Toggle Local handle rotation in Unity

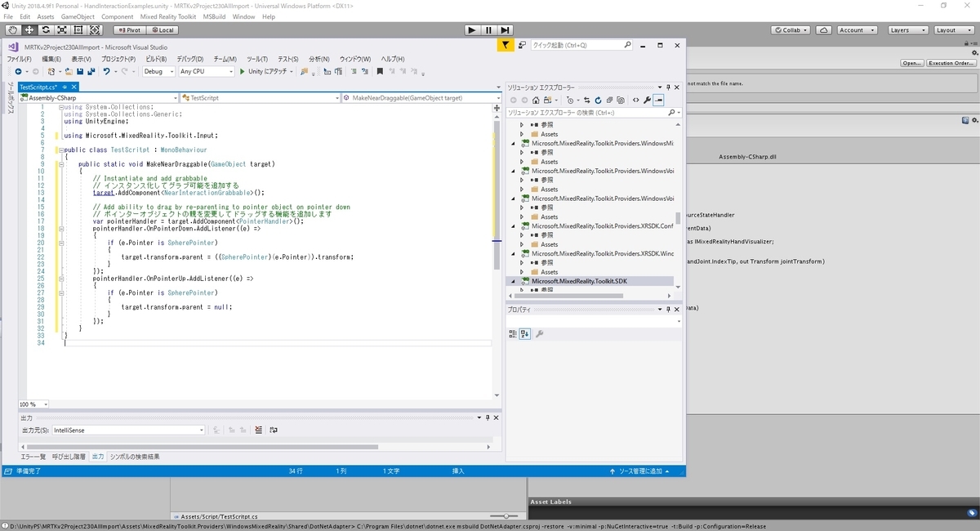coord(161,30)
